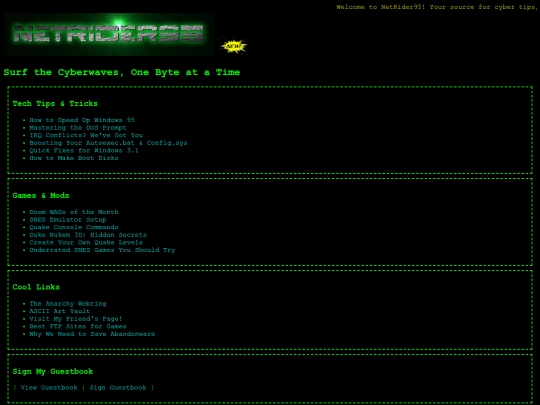Click the Welcome to NetRider95 marquee text
This screenshot has width=540, height=405.
pyautogui.click(x=437, y=7)
